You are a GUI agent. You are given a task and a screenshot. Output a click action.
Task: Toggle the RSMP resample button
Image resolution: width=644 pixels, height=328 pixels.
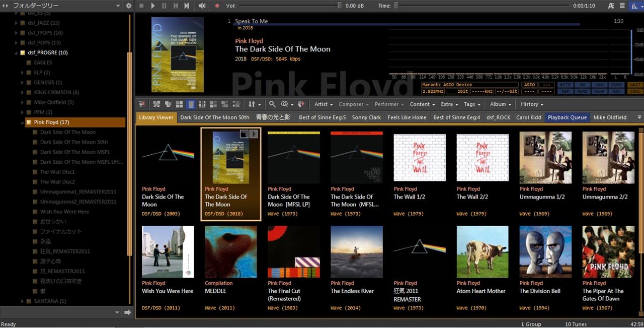600,91
